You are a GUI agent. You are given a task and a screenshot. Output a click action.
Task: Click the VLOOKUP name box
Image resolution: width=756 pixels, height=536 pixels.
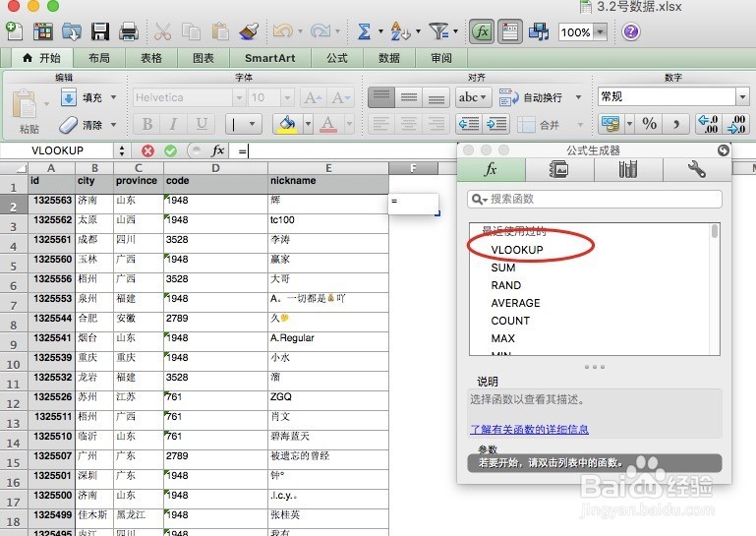57,151
